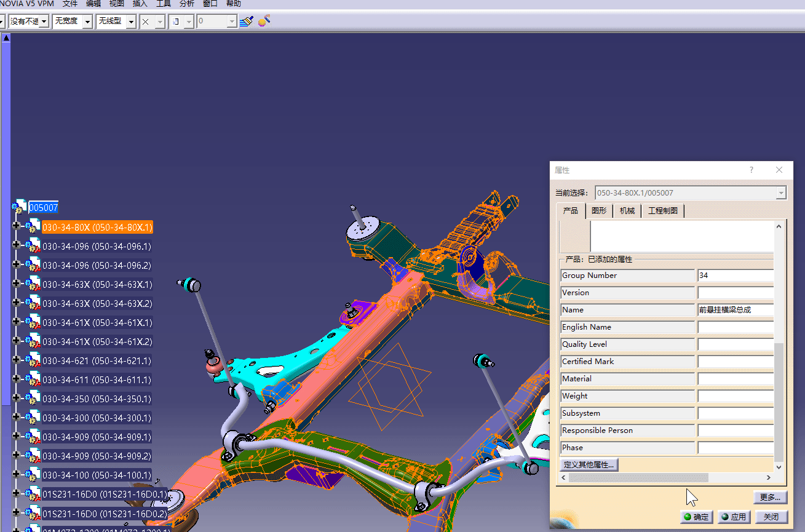Click the 030-34-350 product node icon
The image size is (805, 532).
[33, 399]
